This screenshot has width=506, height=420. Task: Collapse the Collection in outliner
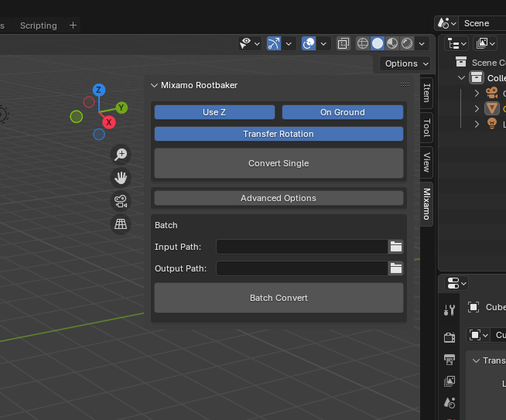[461, 78]
